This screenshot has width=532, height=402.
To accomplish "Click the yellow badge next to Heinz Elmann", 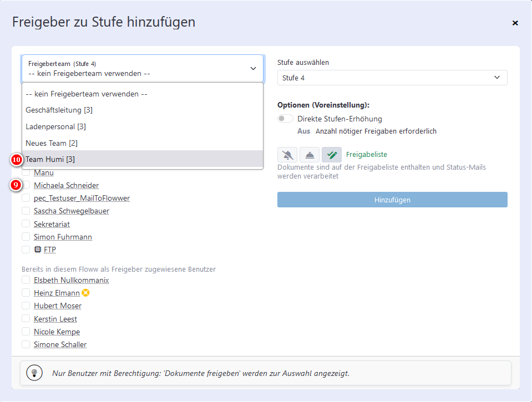I will coord(86,293).
